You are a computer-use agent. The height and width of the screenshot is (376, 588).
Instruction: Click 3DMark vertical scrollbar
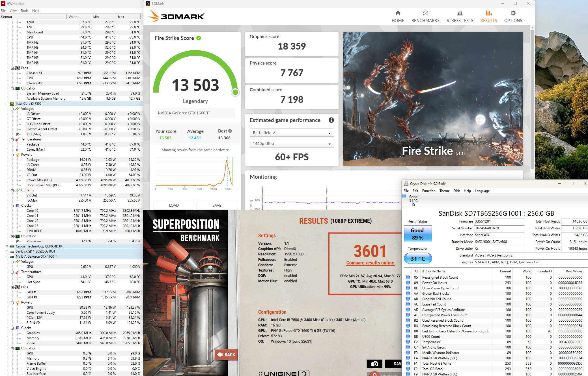pos(532,99)
